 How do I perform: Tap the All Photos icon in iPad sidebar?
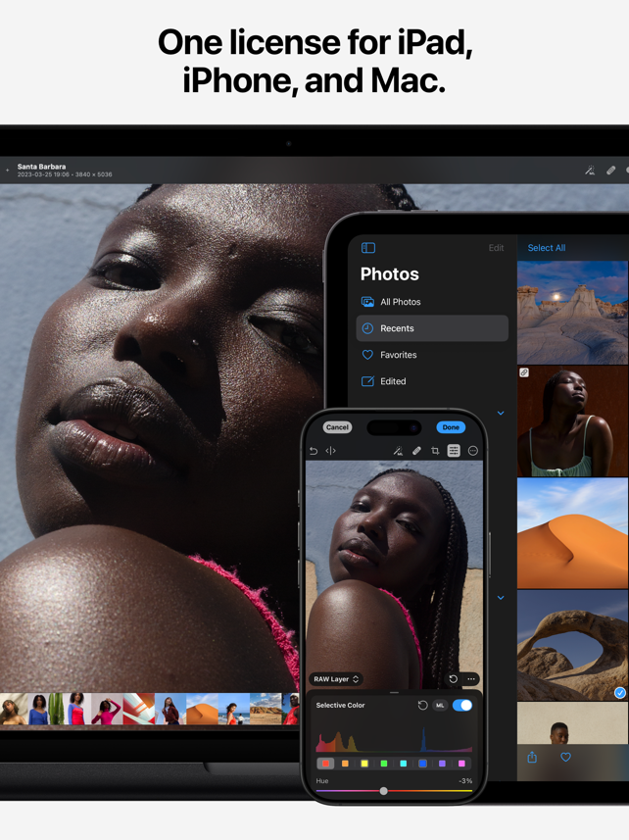tap(367, 302)
